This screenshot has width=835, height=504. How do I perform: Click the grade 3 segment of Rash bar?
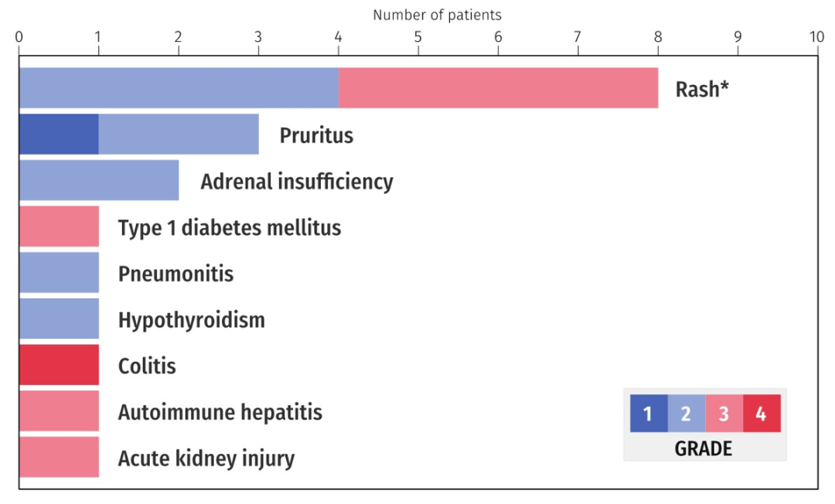click(498, 88)
